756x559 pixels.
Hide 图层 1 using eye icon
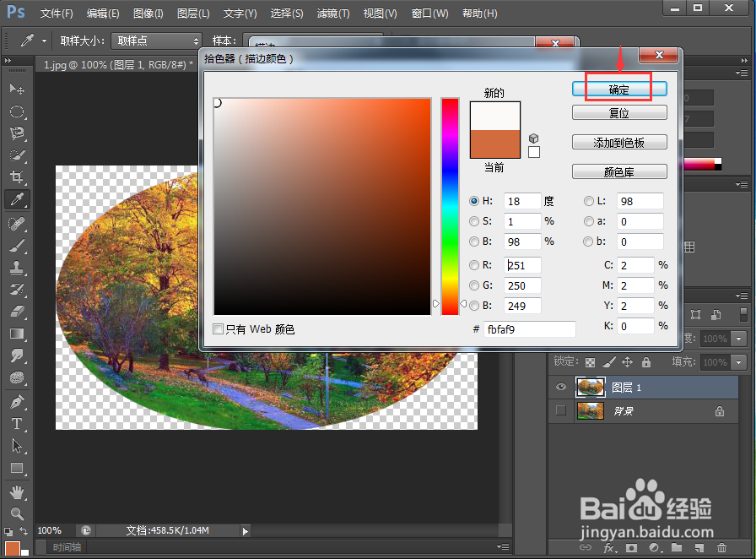(x=561, y=387)
